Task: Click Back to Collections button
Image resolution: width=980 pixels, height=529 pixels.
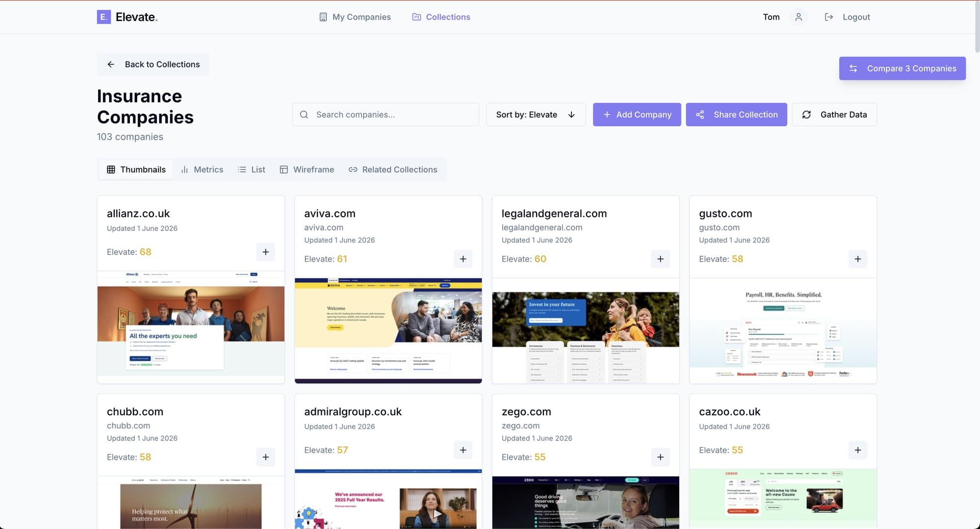Action: click(x=153, y=64)
